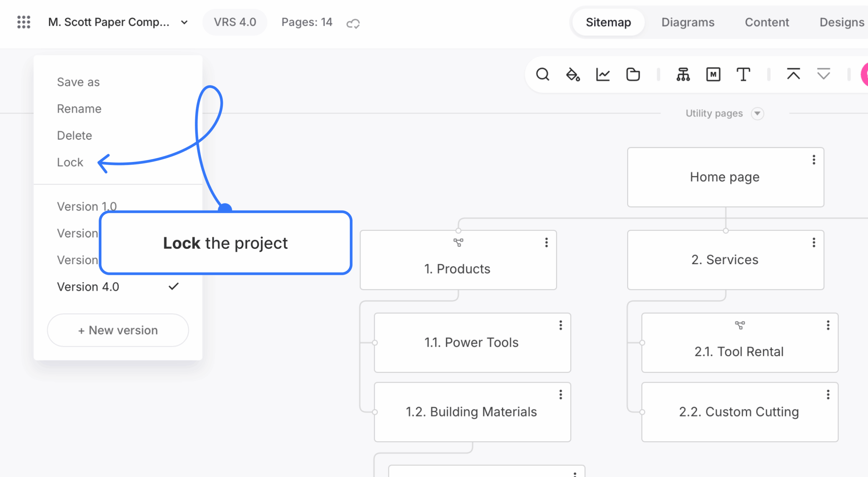This screenshot has width=868, height=477.
Task: Open 2. Services three-dot menu
Action: click(814, 242)
